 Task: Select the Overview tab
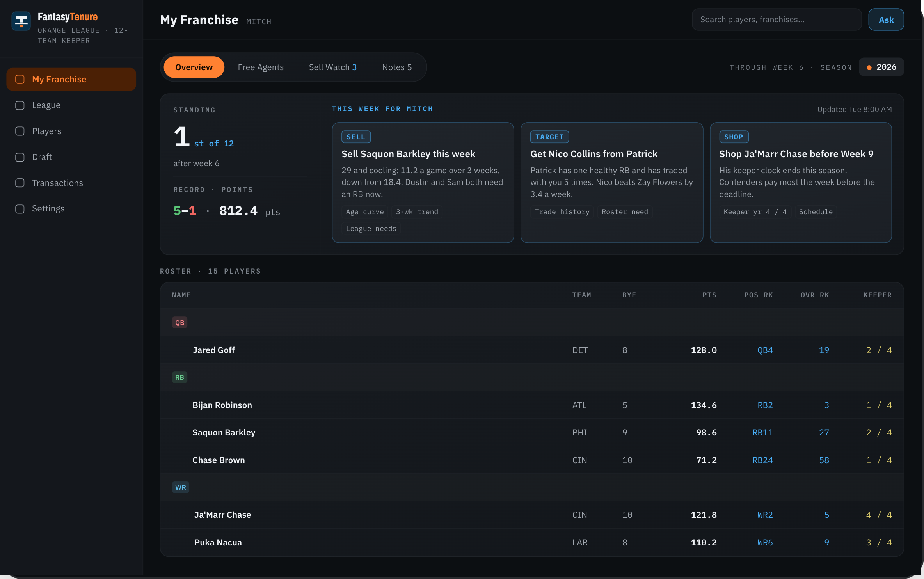point(194,67)
